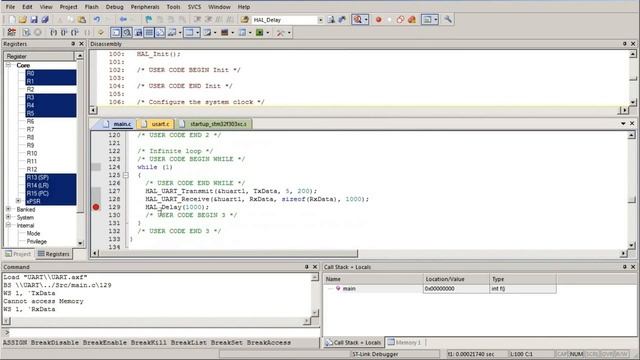This screenshot has width=640, height=360.
Task: Toggle the Registers window button
Action: click(x=149, y=32)
